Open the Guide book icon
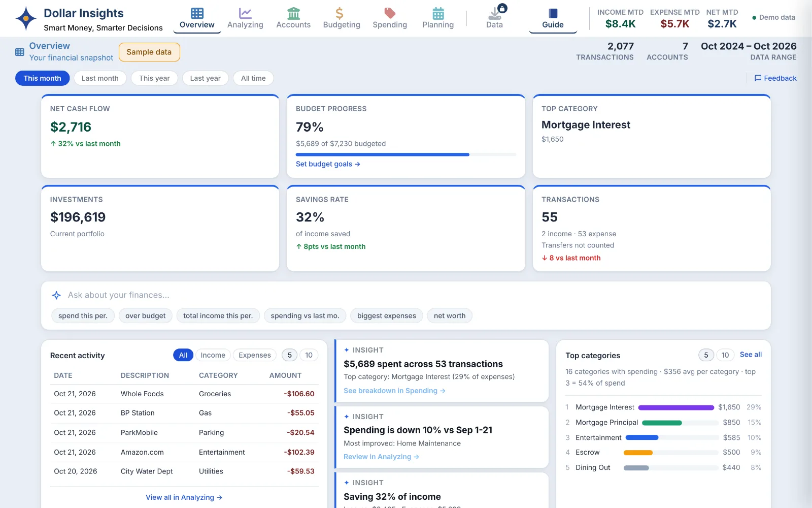The image size is (812, 508). (553, 13)
